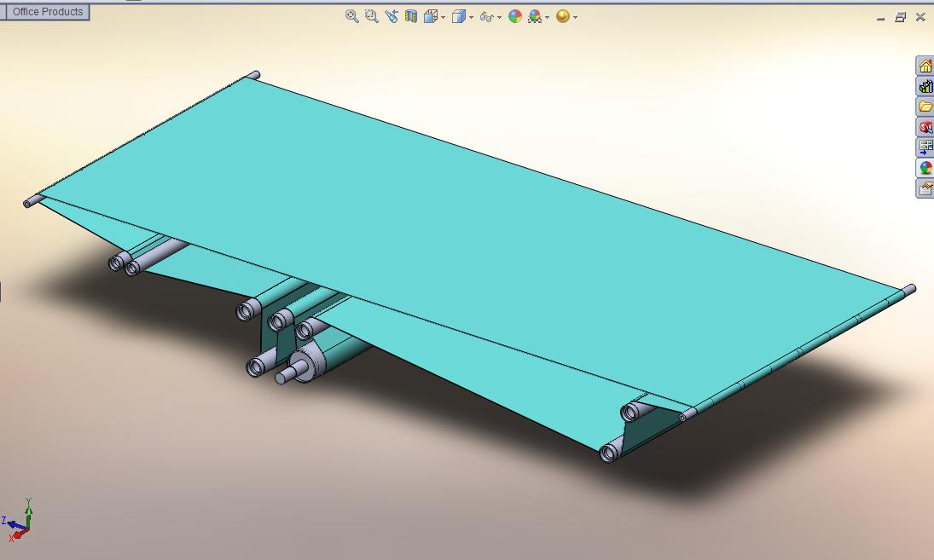
Task: Toggle the Section View tool
Action: point(412,14)
